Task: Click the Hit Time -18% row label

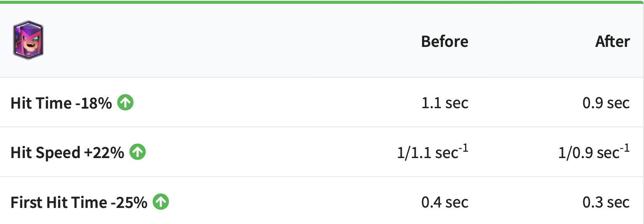Action: tap(61, 103)
